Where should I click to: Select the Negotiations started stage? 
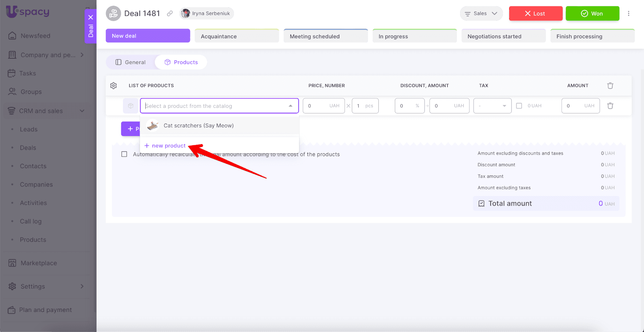503,36
